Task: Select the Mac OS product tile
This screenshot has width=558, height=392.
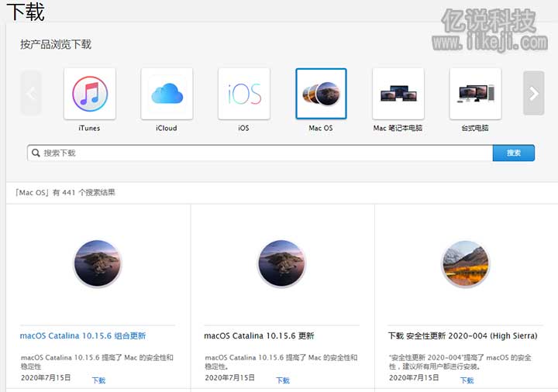Action: [x=321, y=94]
